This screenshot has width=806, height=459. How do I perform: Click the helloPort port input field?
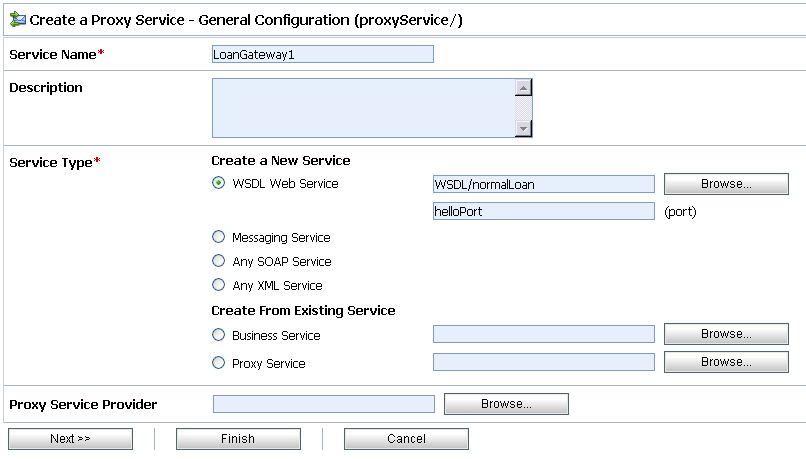544,211
